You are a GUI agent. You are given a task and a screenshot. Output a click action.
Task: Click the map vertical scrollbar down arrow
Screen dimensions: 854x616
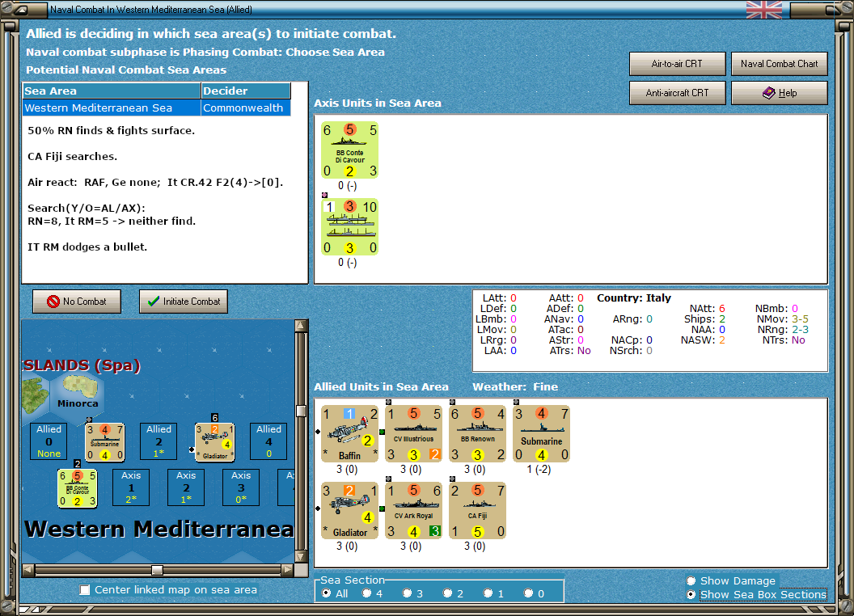pos(301,557)
